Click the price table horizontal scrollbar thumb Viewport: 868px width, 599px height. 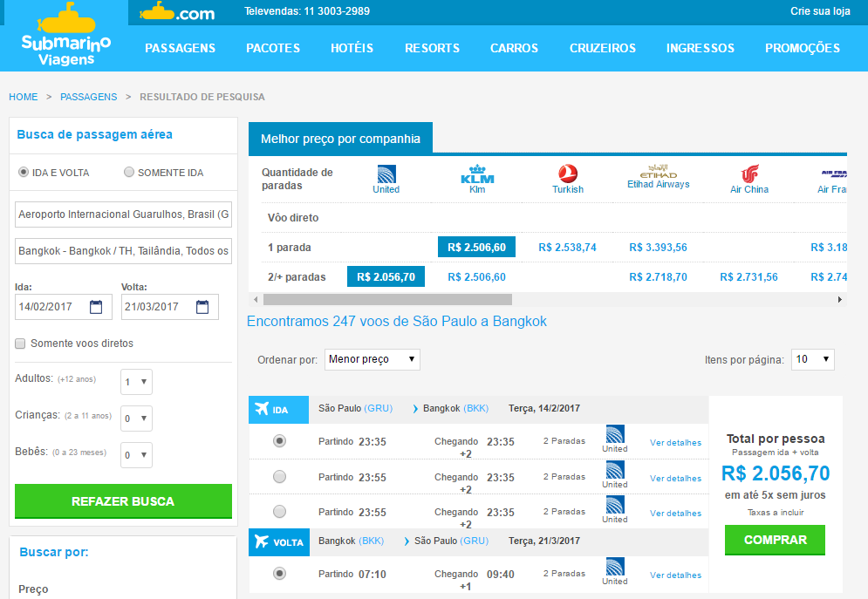point(387,300)
